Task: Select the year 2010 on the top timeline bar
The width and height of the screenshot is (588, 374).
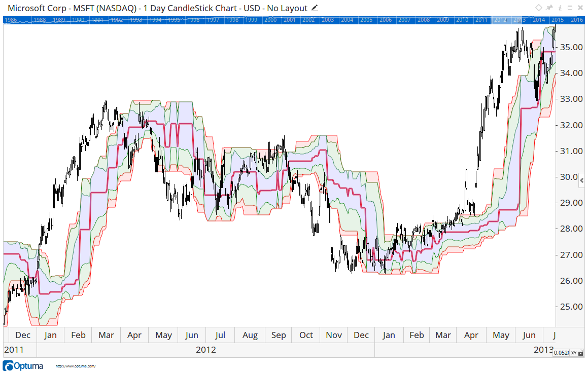Action: (x=463, y=19)
